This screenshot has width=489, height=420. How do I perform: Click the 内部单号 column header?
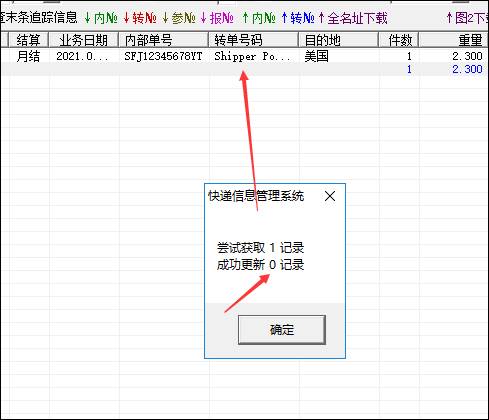point(163,40)
